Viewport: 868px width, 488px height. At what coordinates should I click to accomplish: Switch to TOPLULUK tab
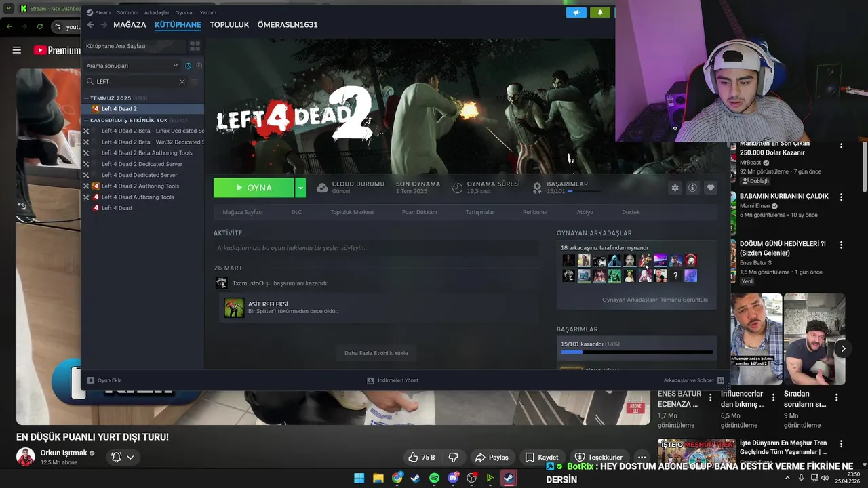tap(229, 25)
